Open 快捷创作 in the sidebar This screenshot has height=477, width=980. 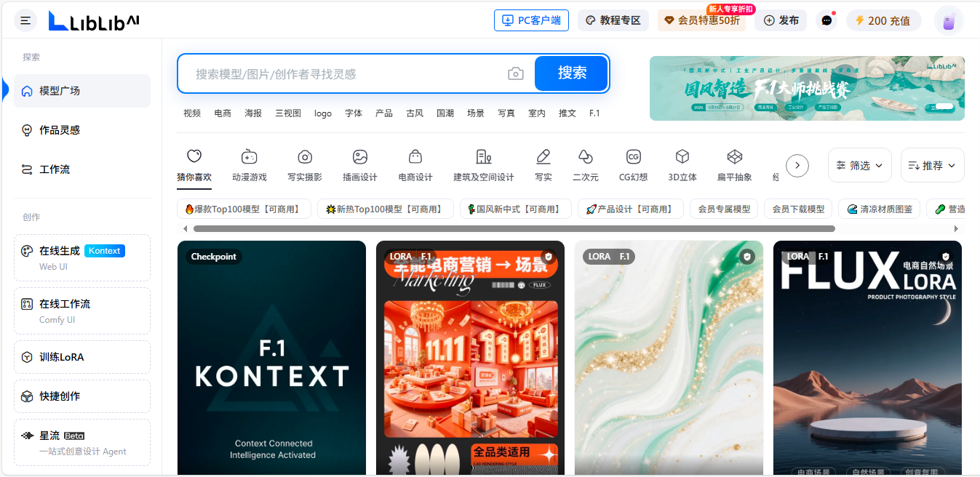click(82, 396)
